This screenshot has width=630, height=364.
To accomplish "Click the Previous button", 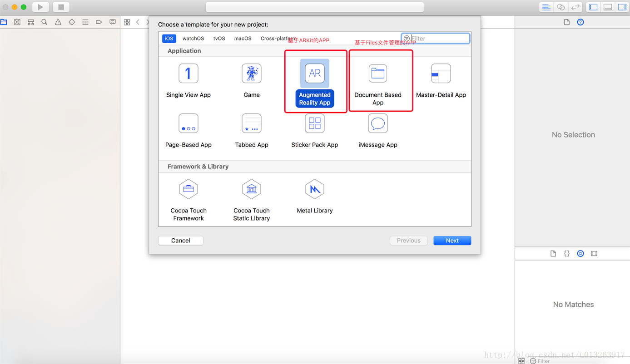I will pyautogui.click(x=409, y=241).
